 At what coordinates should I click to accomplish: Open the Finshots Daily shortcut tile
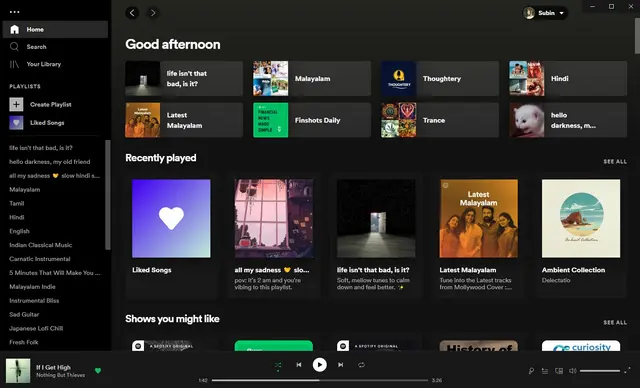tap(312, 120)
